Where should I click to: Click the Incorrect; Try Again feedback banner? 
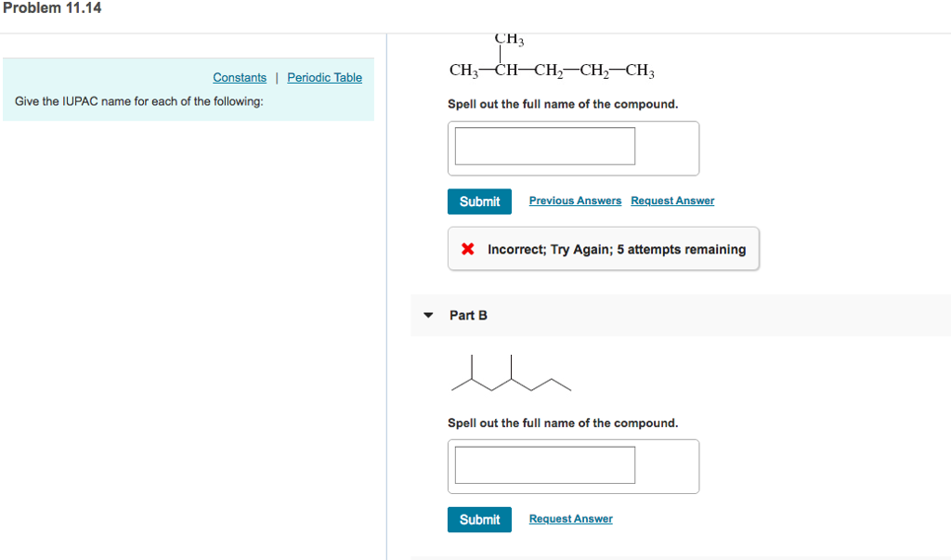[x=604, y=249]
